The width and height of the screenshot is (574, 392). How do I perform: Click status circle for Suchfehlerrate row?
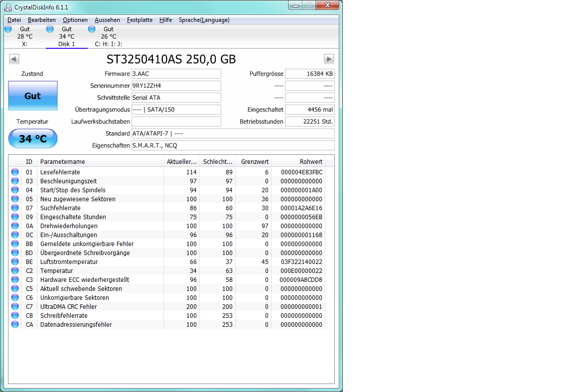(15, 208)
